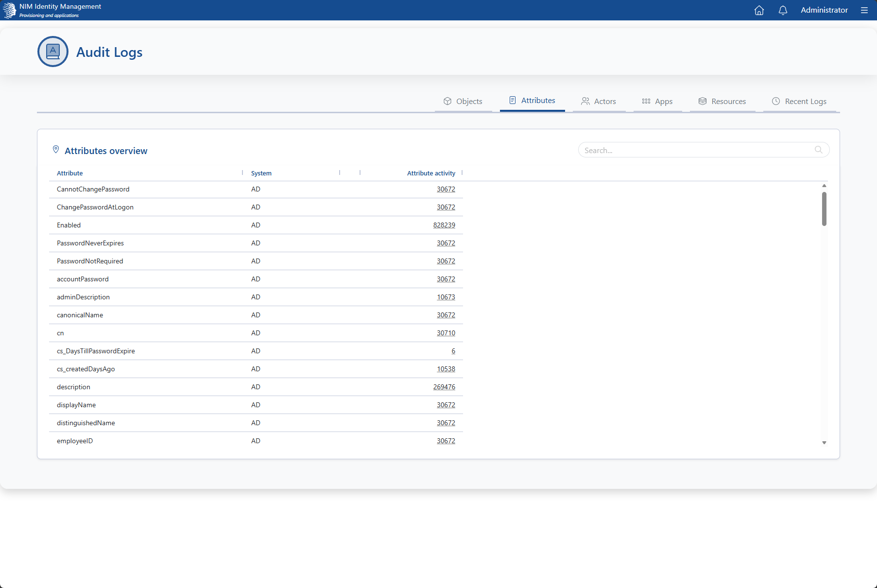Open the Resources tab
This screenshot has height=588, width=877.
point(722,101)
